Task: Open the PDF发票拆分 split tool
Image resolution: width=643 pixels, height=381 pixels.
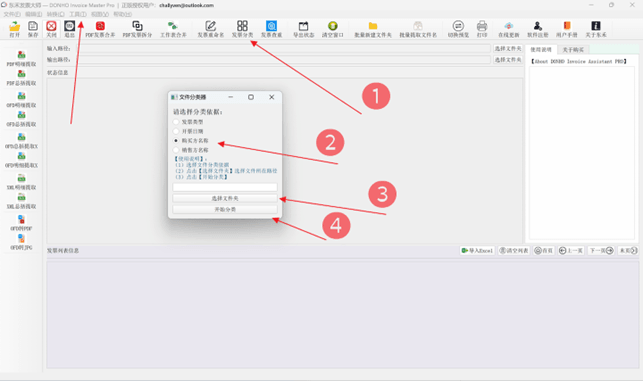Action: [x=137, y=29]
